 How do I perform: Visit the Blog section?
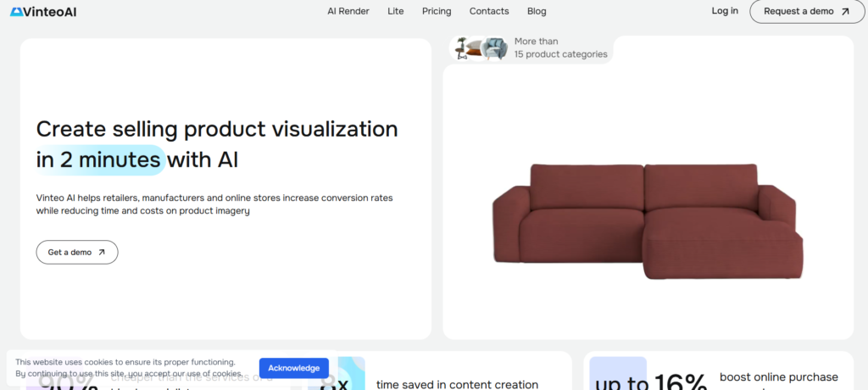point(536,12)
